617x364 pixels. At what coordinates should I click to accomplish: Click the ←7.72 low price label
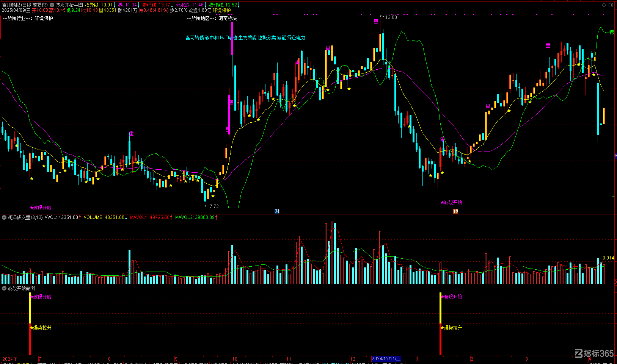[x=212, y=206]
